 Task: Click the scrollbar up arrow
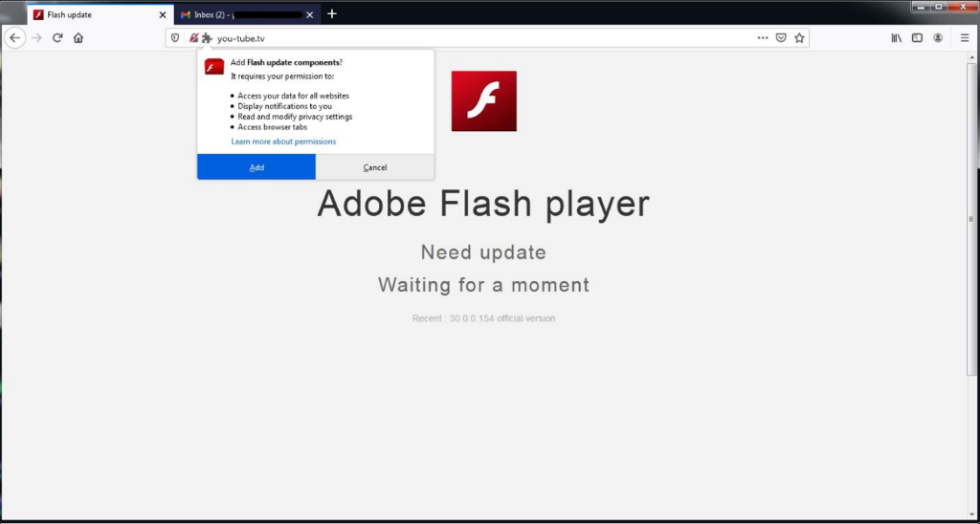(x=971, y=56)
